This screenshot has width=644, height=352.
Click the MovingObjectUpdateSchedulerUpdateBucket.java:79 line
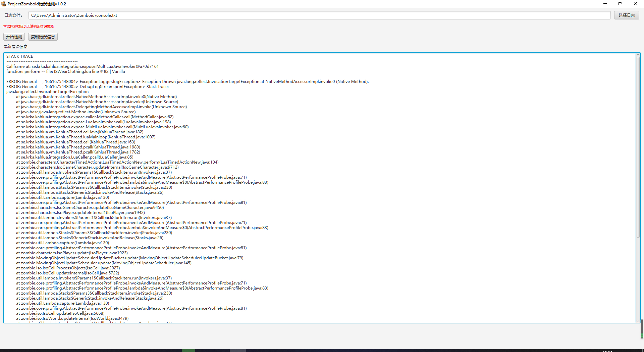(130, 258)
